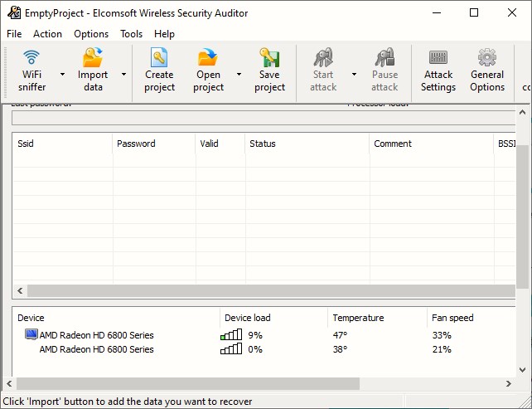This screenshot has width=532, height=409.
Task: Expand the WiFi sniffer dropdown arrow
Action: click(x=63, y=74)
